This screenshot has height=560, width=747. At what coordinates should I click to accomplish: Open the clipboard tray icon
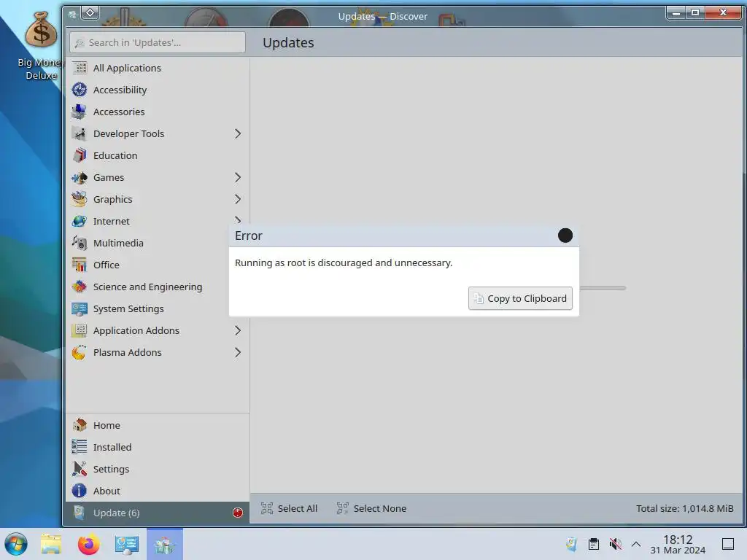[594, 544]
